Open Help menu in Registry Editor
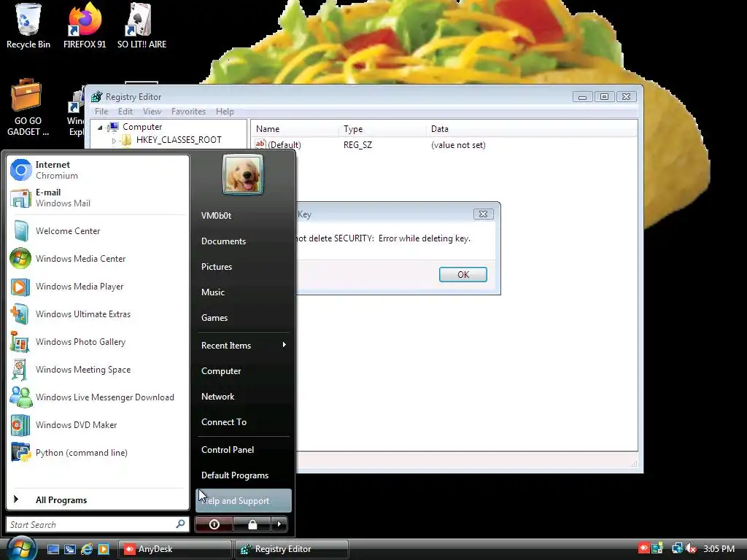 (x=225, y=112)
